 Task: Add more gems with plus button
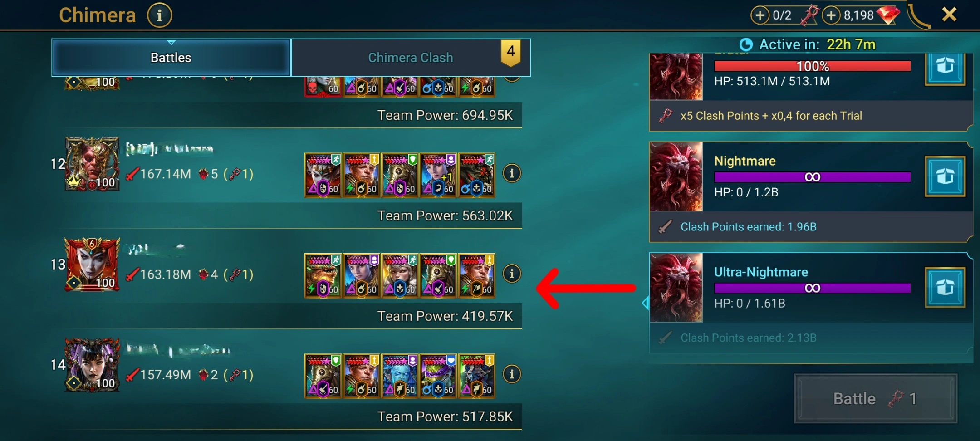point(831,15)
